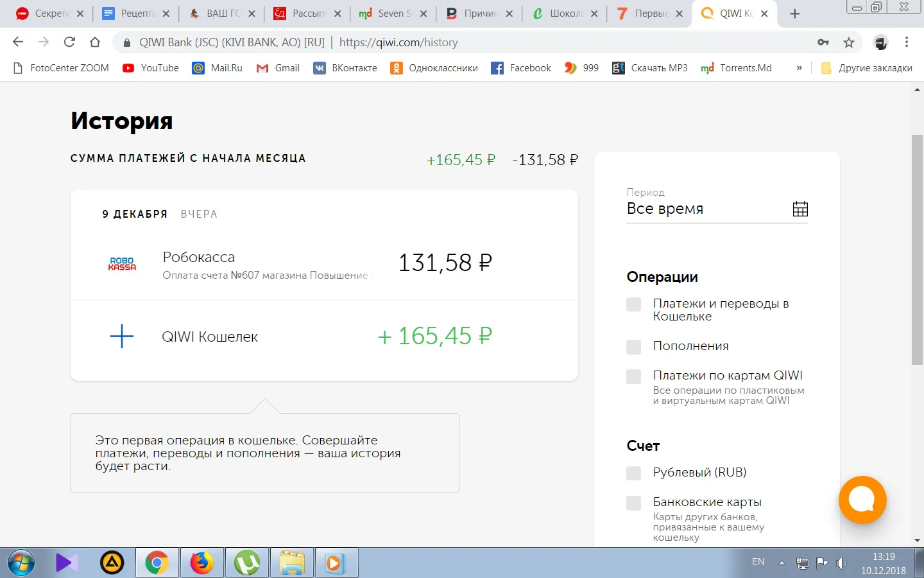Click the volume speaker icon in system tray
The image size is (924, 578).
(841, 563)
